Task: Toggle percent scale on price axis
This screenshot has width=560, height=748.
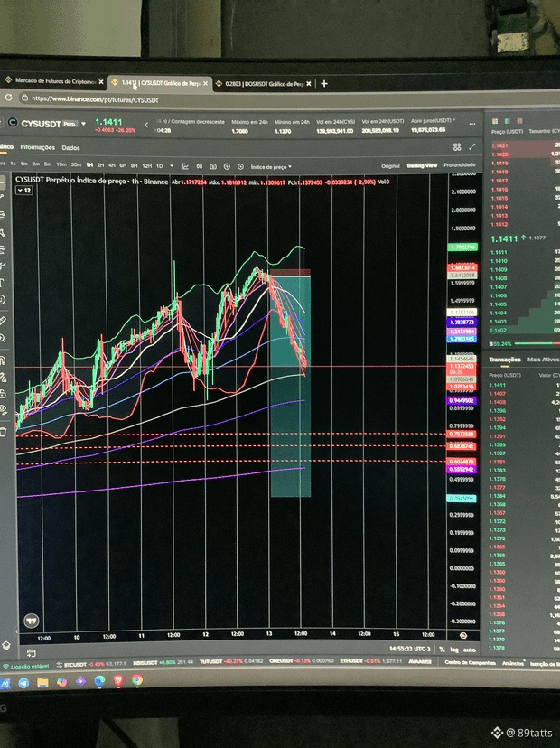Action: (443, 650)
